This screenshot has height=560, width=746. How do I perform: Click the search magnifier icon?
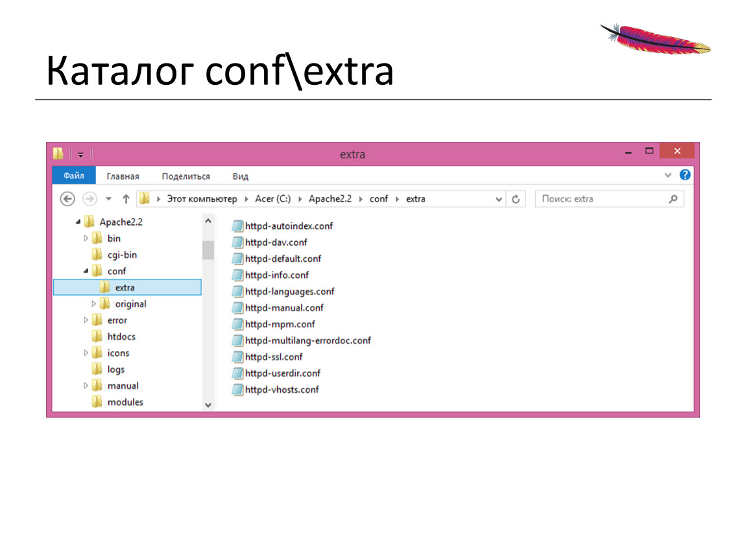(673, 199)
